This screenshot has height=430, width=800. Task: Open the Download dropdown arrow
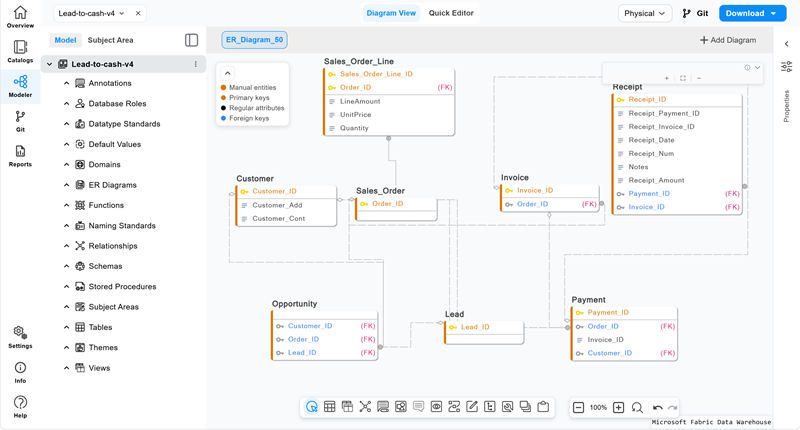[774, 13]
